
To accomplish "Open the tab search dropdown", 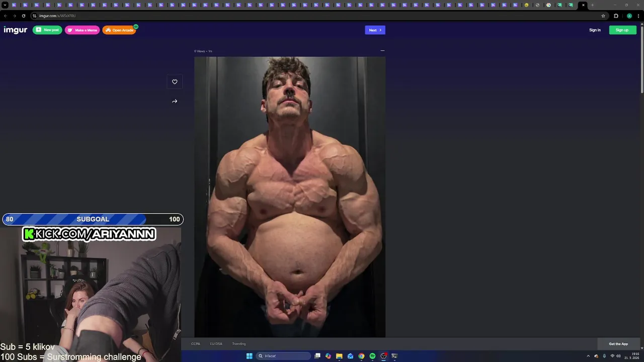I will point(4,5).
